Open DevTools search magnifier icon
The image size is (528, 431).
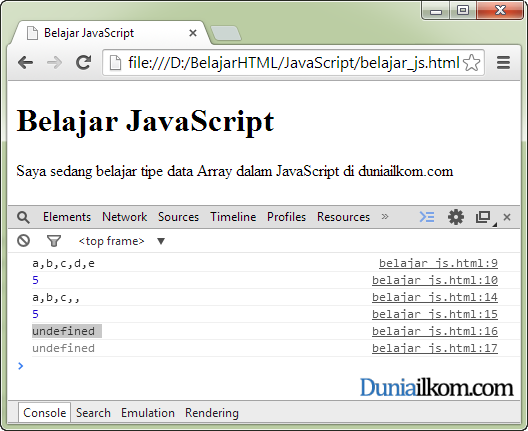[23, 217]
